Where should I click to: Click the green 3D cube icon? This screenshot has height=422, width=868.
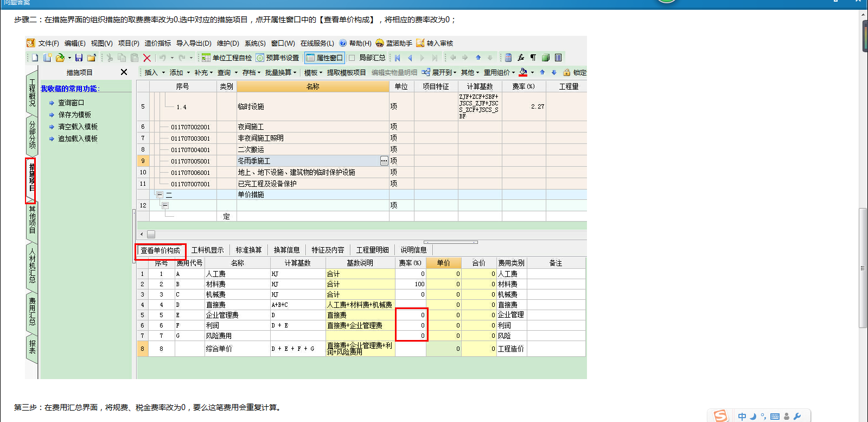click(546, 58)
